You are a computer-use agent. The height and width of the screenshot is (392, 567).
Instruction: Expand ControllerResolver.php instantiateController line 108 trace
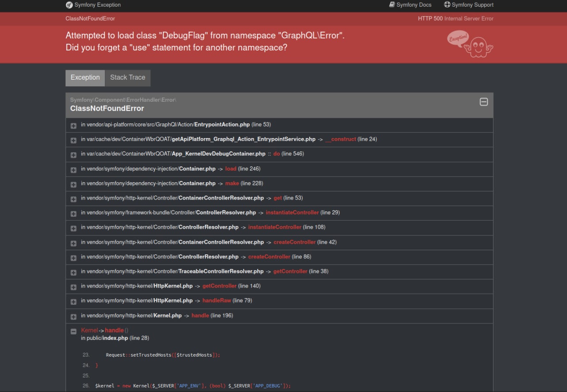tap(74, 228)
